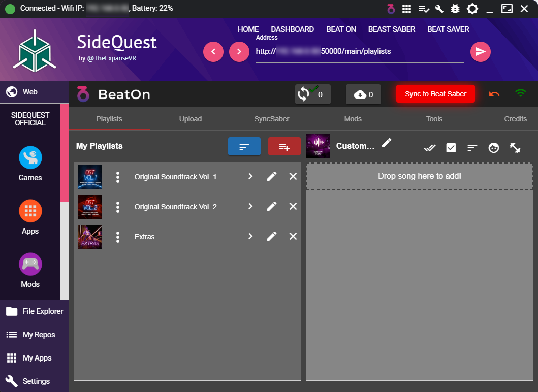Sort songs in the Custom playlist
538x392 pixels.
tap(472, 148)
